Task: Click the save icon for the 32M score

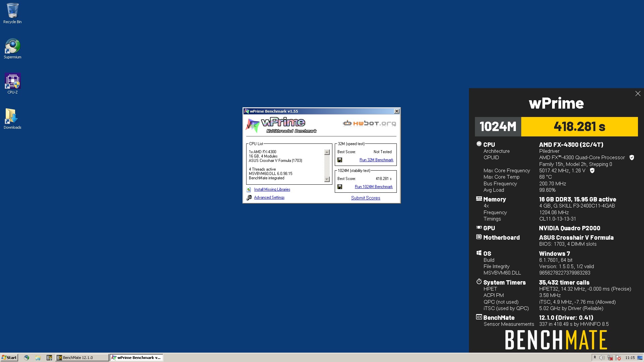Action: (x=340, y=160)
